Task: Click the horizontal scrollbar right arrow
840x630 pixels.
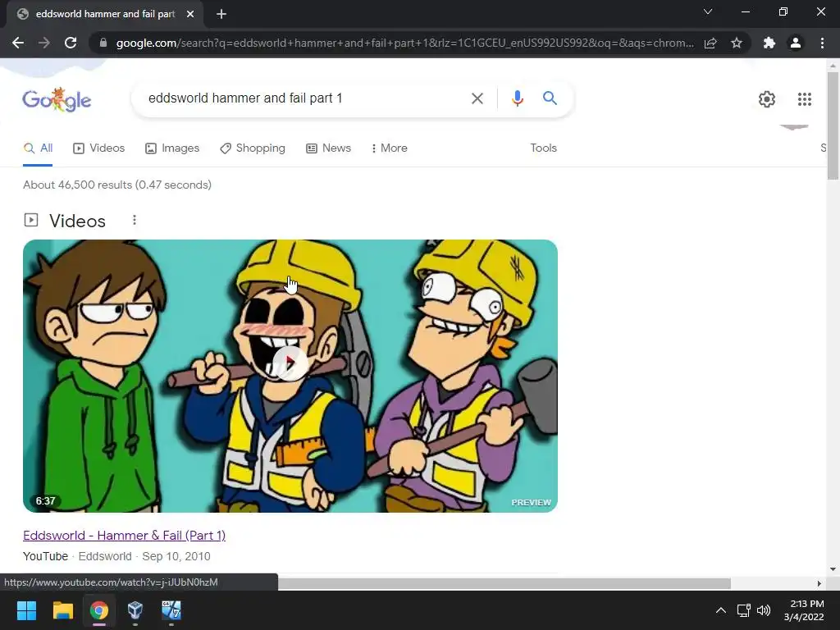Action: tap(819, 583)
